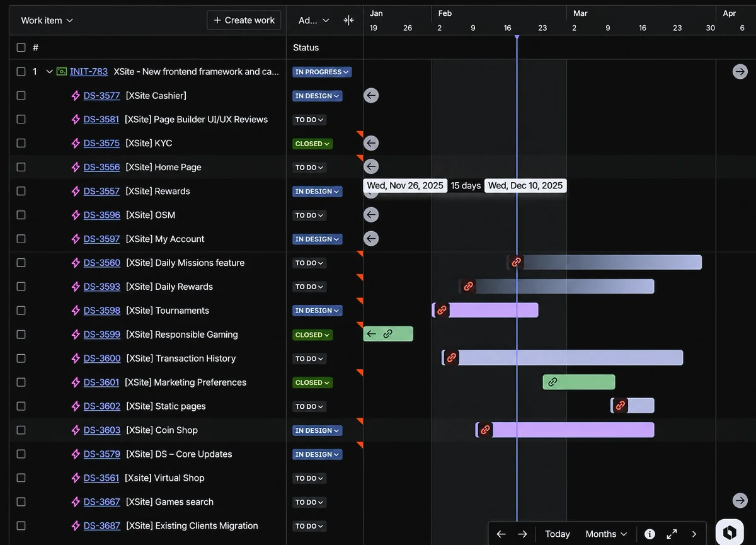Open the DS-3556 link
The height and width of the screenshot is (545, 756).
point(101,167)
